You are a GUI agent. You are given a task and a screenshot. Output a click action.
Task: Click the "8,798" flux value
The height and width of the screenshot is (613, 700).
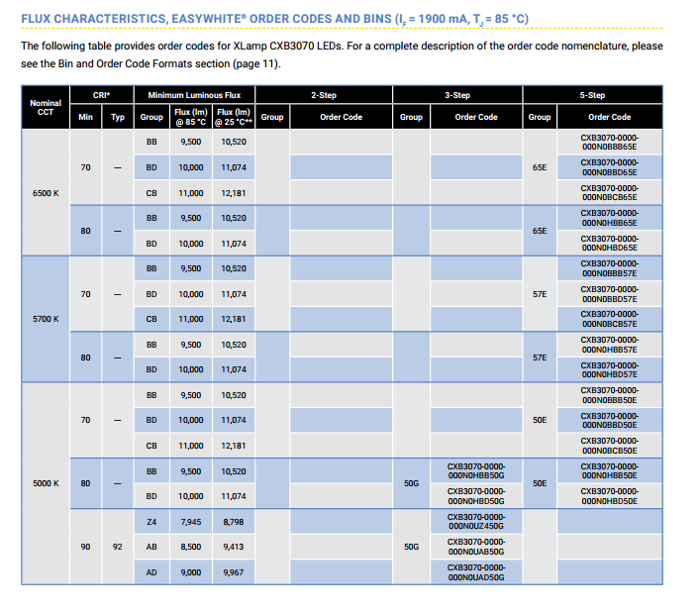click(234, 522)
